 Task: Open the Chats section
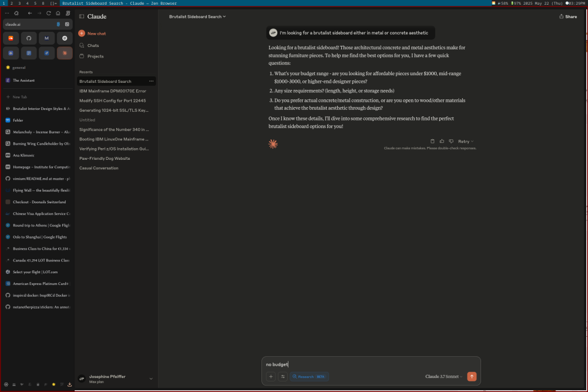coord(93,45)
